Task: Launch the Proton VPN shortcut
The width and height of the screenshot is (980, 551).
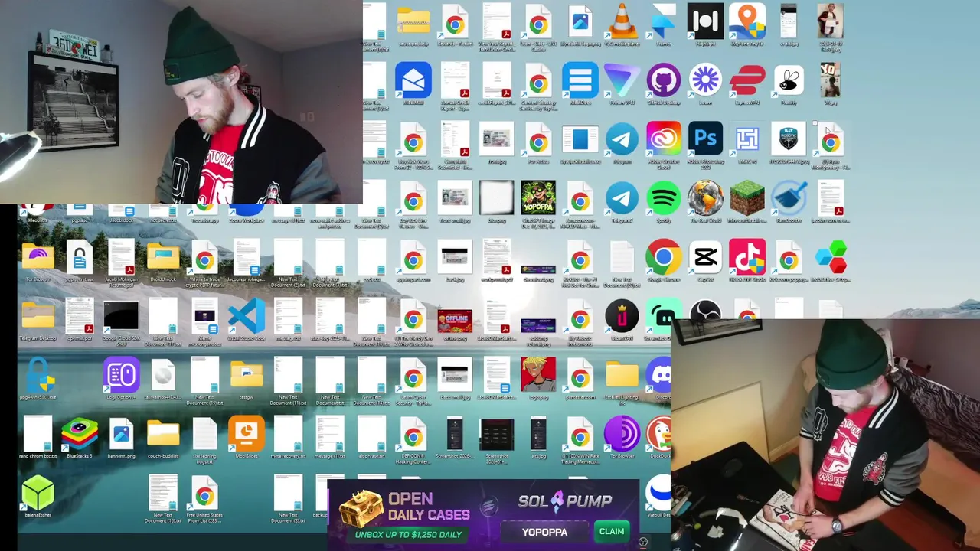Action: point(622,80)
